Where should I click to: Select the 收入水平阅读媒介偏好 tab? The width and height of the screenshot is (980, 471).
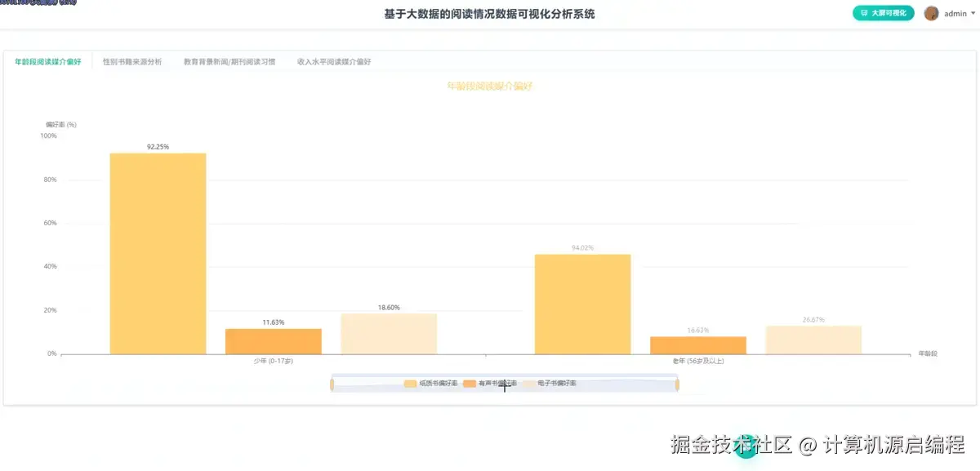[x=334, y=61]
